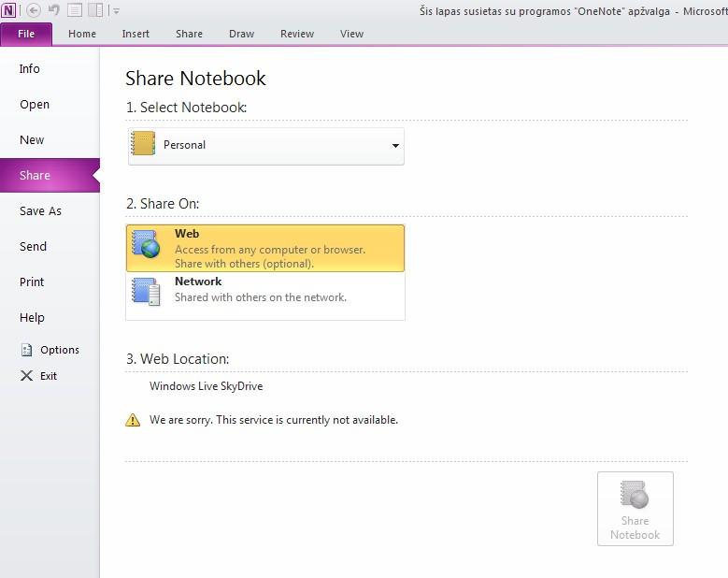Click the Windows Live SkyDrive text
Image resolution: width=728 pixels, height=578 pixels.
(x=207, y=386)
